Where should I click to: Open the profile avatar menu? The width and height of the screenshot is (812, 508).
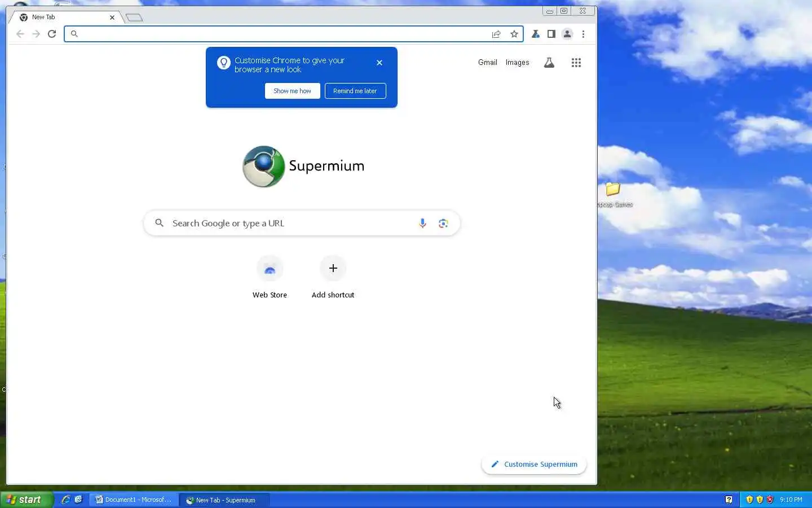567,34
